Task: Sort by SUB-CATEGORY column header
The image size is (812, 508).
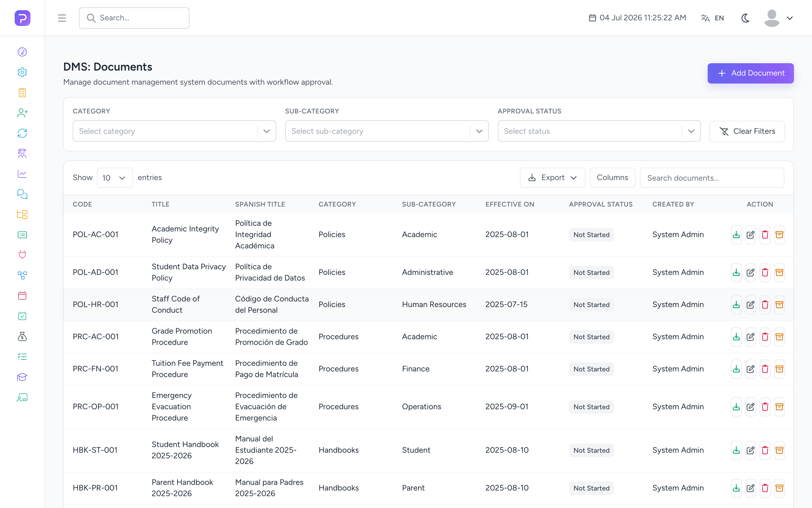Action: tap(429, 204)
